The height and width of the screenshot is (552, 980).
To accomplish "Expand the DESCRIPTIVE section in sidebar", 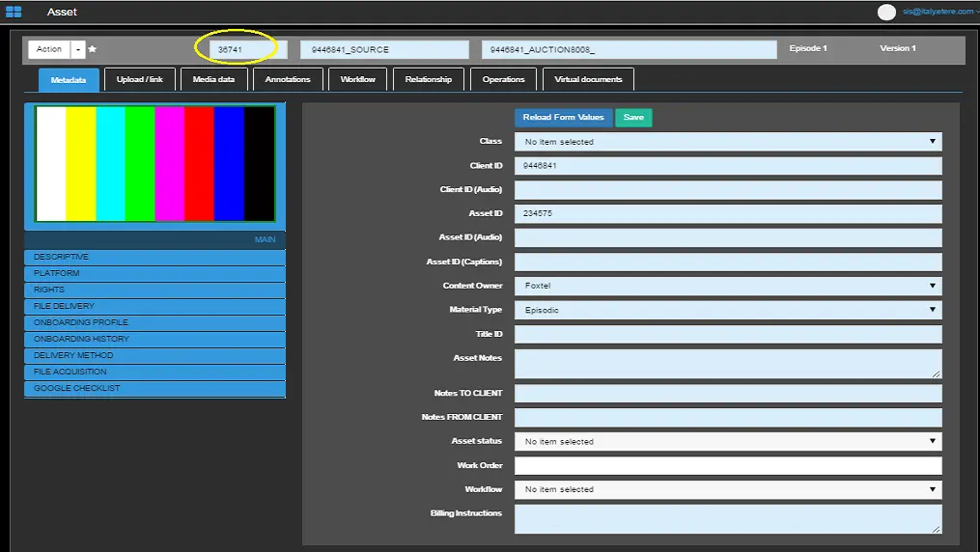I will point(154,258).
